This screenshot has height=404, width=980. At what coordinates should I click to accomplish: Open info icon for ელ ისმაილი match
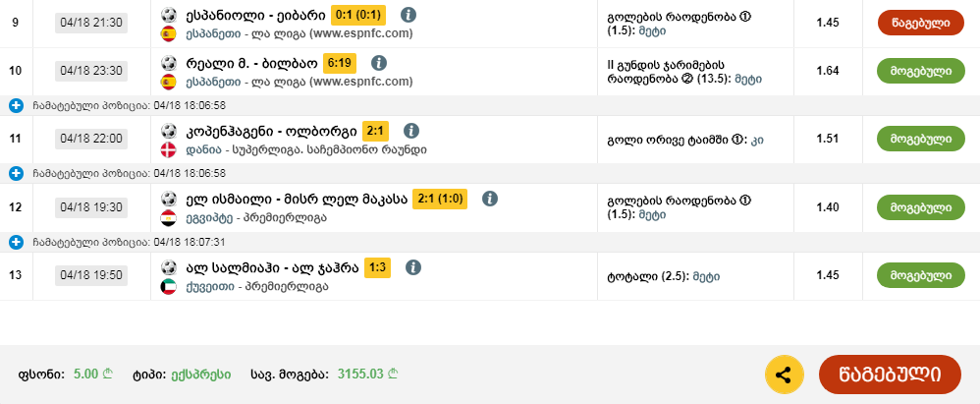click(x=489, y=199)
